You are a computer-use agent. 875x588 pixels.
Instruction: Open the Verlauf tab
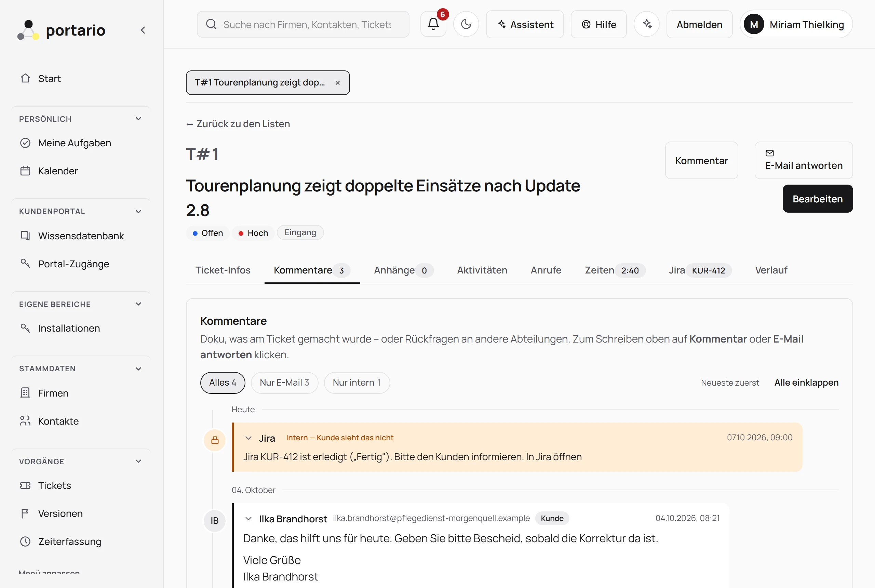click(771, 270)
